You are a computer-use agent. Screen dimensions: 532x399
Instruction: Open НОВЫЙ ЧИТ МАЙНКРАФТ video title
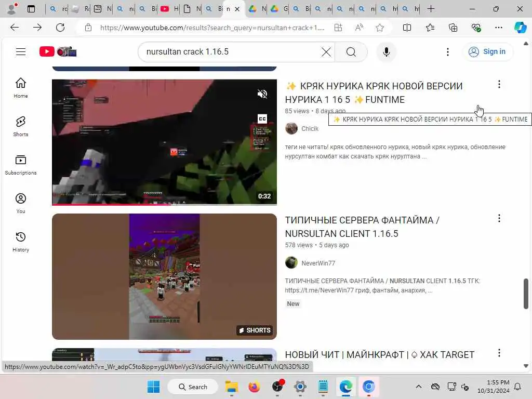(x=379, y=354)
